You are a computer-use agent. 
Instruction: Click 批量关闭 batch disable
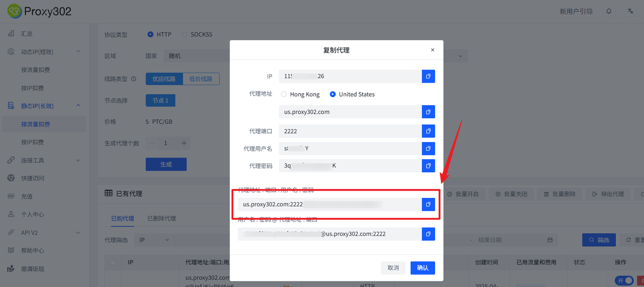coord(512,194)
